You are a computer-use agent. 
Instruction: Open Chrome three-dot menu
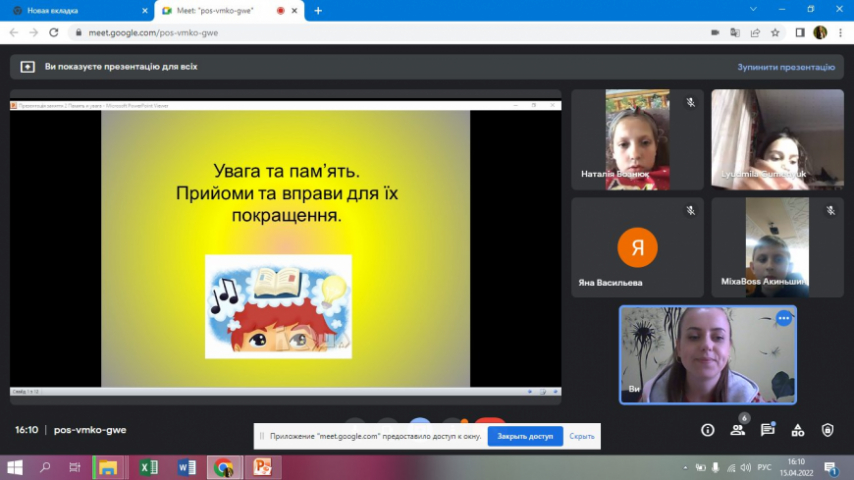click(839, 32)
